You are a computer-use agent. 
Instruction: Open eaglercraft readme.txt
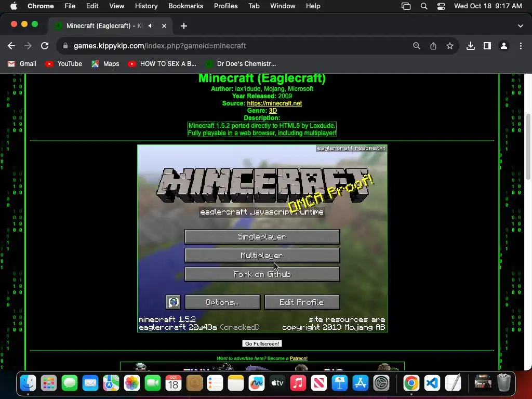tap(351, 148)
